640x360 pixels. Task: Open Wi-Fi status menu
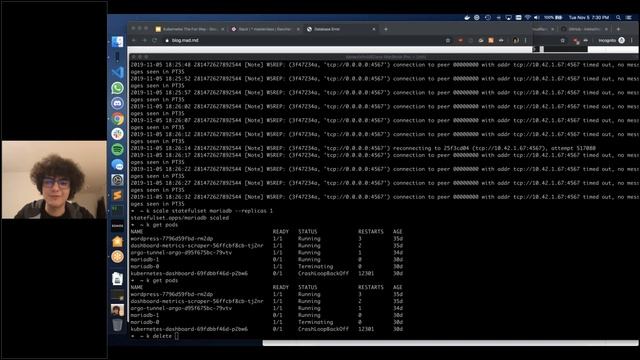[528, 18]
